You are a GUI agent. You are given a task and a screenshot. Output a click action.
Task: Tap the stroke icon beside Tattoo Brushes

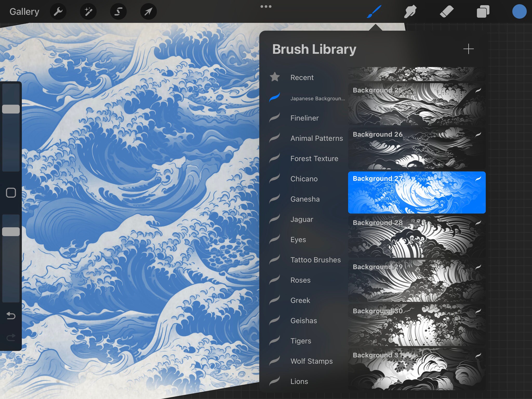[x=275, y=259]
